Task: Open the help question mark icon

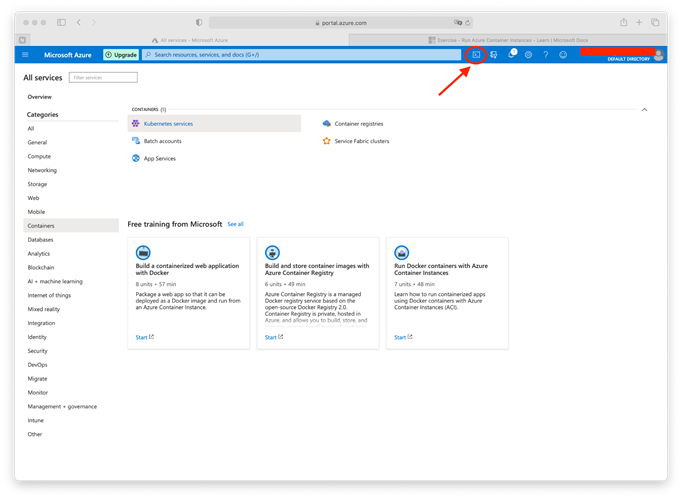Action: tap(545, 55)
